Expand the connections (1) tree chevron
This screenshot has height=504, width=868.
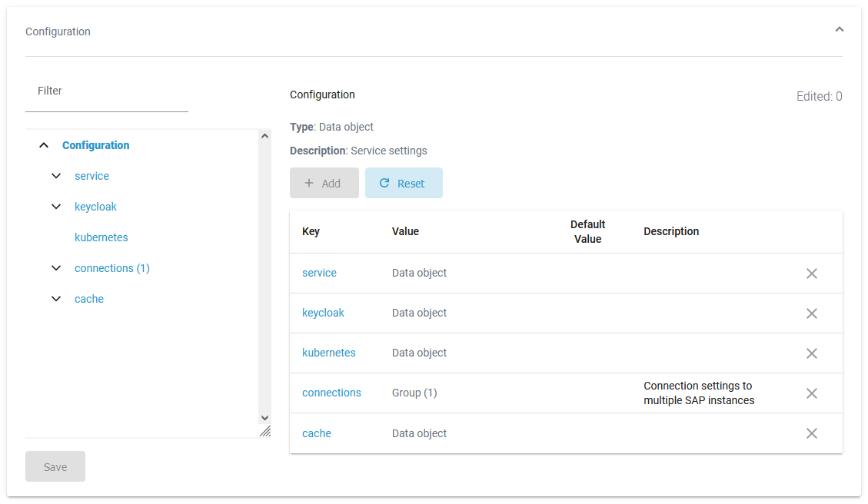[x=56, y=268]
